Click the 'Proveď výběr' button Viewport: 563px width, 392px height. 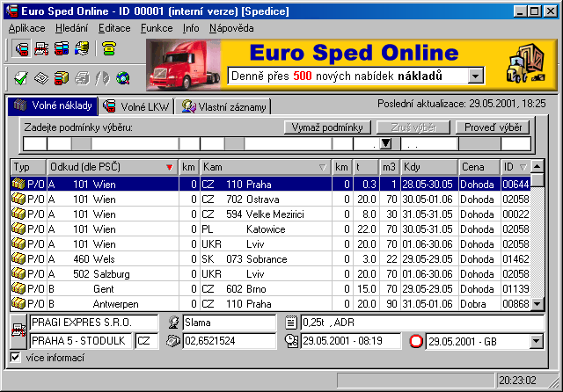pos(493,127)
